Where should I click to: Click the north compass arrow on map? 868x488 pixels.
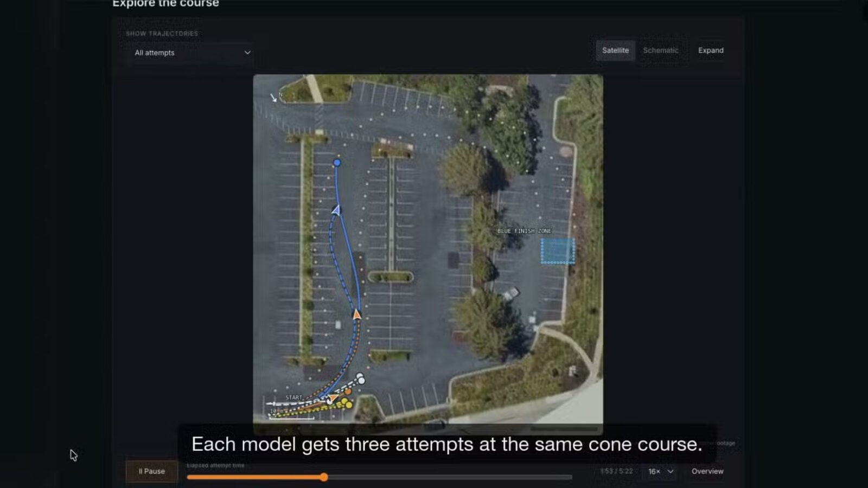click(x=273, y=98)
